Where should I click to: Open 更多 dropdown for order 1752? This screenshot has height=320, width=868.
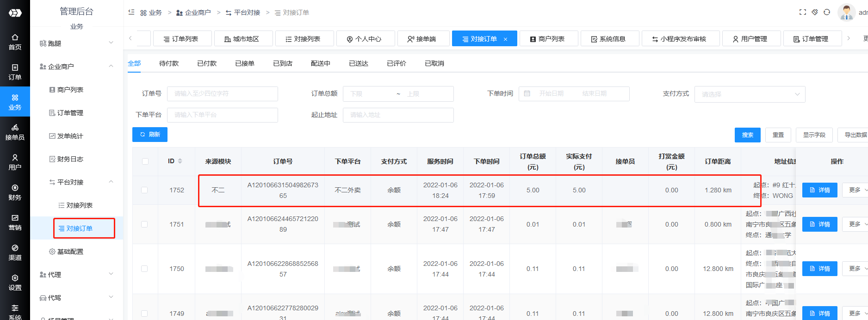pos(855,190)
